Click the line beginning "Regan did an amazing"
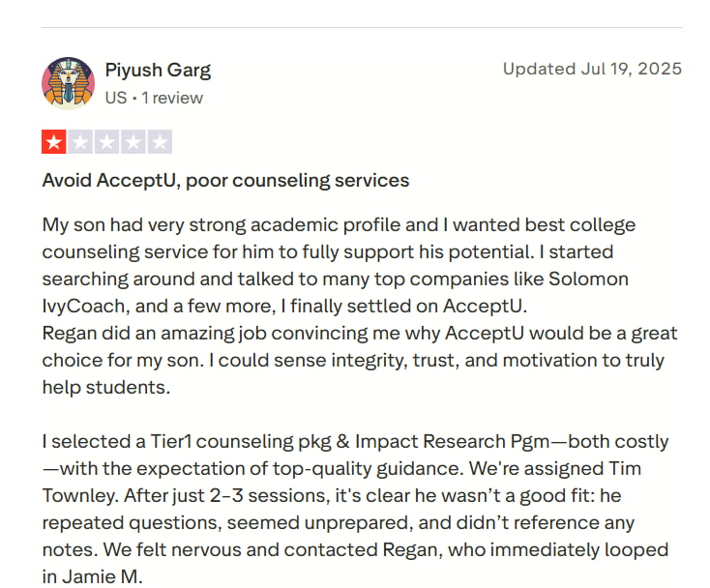Viewport: 710px width, 588px height. pyautogui.click(x=359, y=334)
